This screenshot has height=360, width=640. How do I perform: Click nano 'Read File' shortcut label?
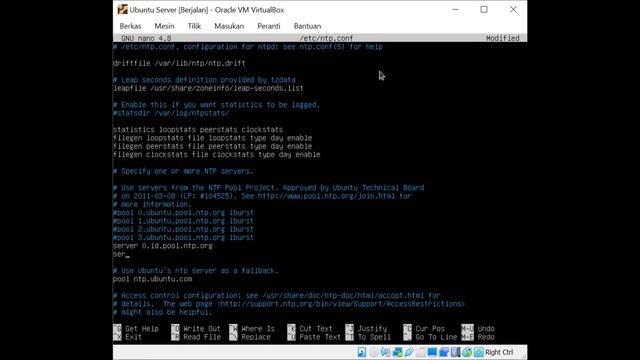tap(202, 337)
